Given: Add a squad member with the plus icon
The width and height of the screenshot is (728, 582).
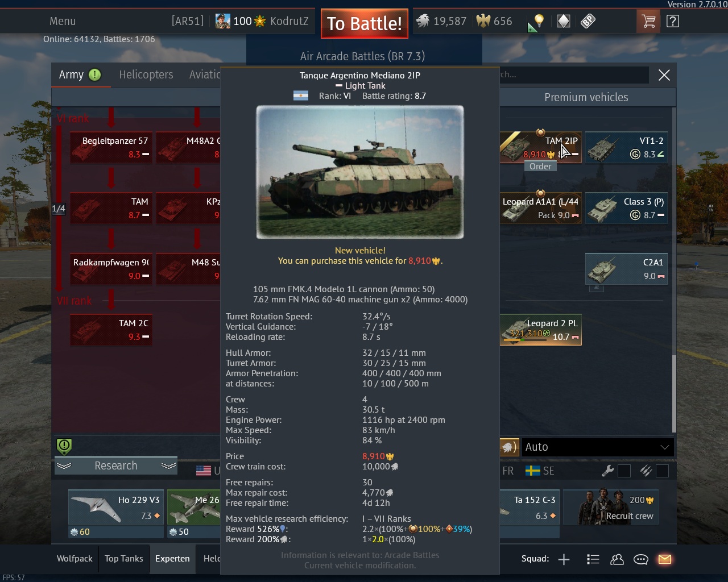Looking at the screenshot, I should click(564, 559).
